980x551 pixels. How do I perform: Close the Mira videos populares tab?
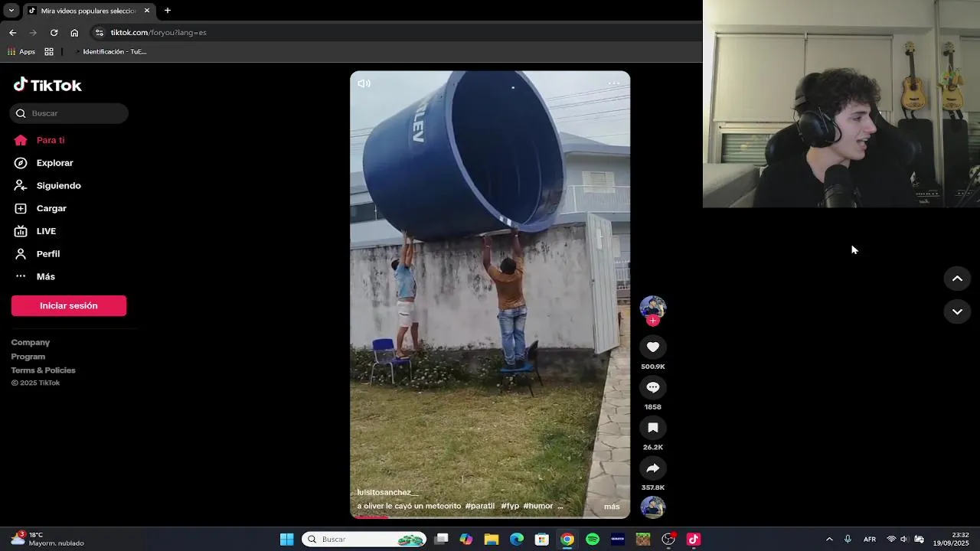[147, 11]
